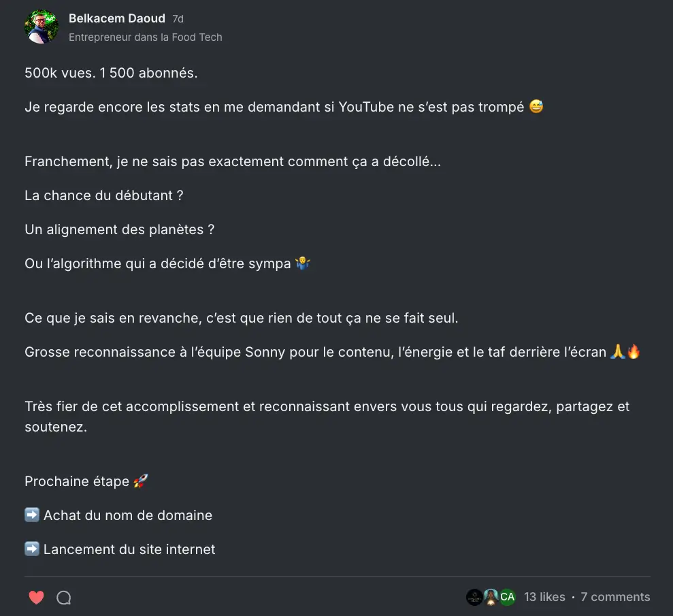This screenshot has height=616, width=673.
Task: Click the green CA liker avatar
Action: pos(507,597)
